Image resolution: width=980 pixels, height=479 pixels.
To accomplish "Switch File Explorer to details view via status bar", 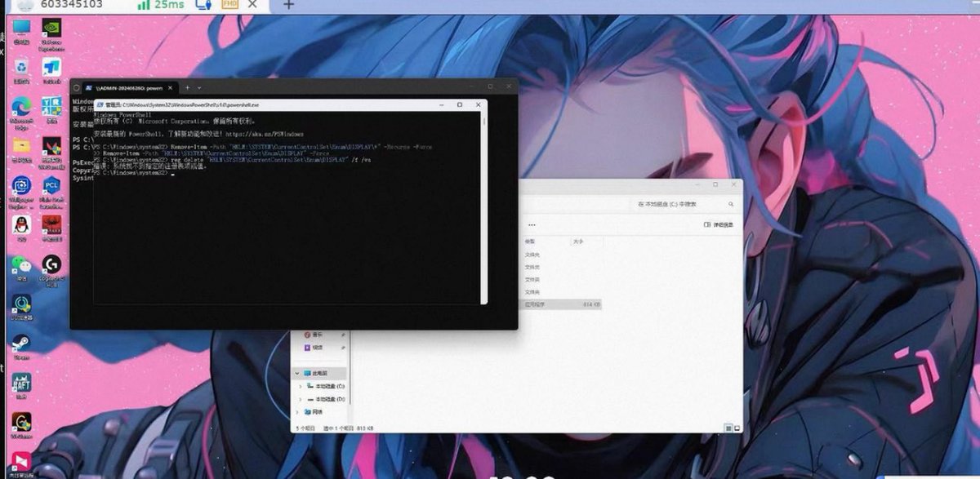I will point(728,428).
